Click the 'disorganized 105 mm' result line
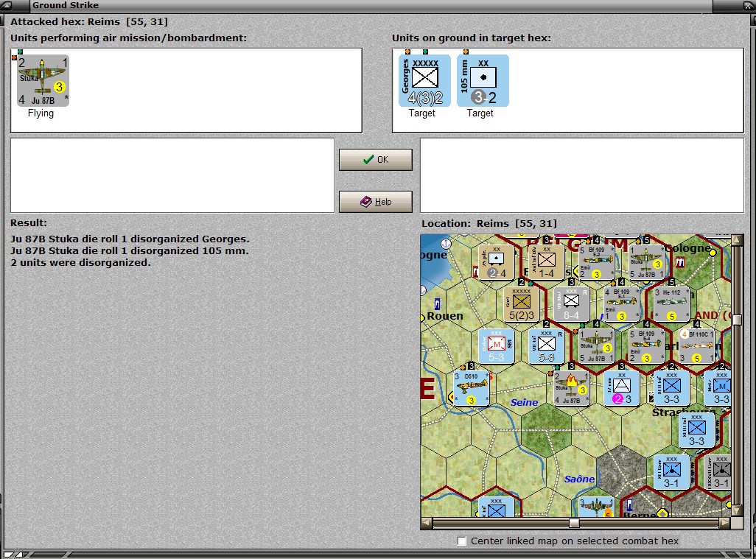The image size is (756, 559). [x=130, y=250]
